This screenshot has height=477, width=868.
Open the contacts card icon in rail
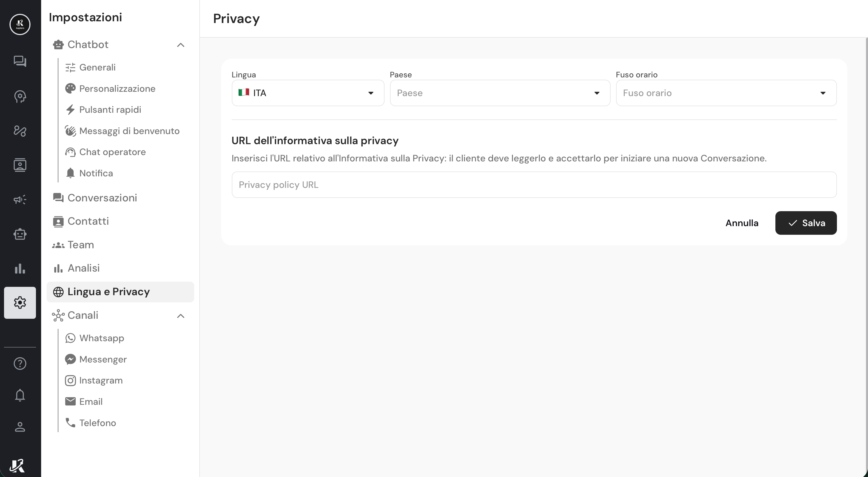click(20, 165)
